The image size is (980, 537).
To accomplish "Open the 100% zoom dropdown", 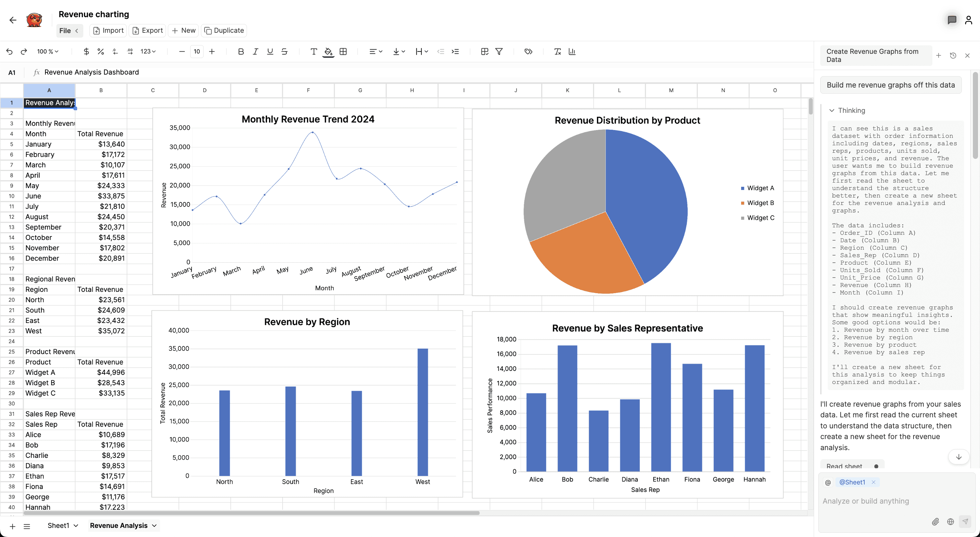I will [x=48, y=51].
